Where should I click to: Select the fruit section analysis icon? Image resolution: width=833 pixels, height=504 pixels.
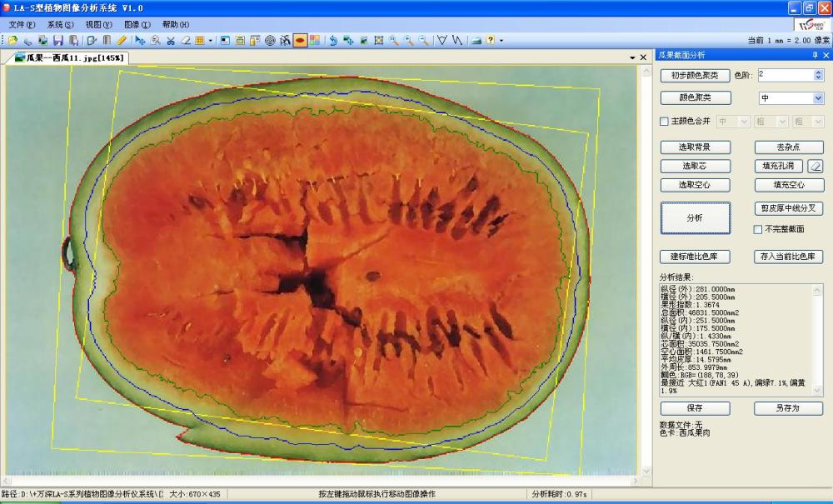[x=299, y=40]
